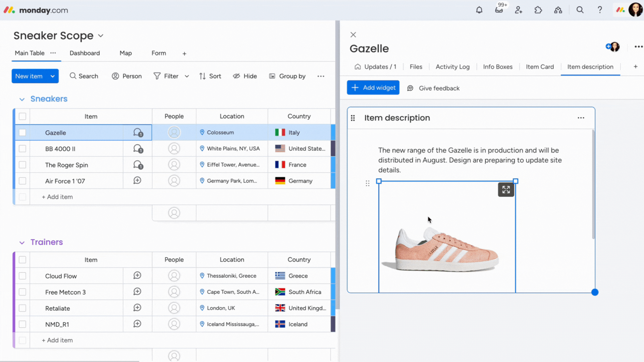Open the apps puzzle-piece icon
644x362 pixels.
pos(538,10)
